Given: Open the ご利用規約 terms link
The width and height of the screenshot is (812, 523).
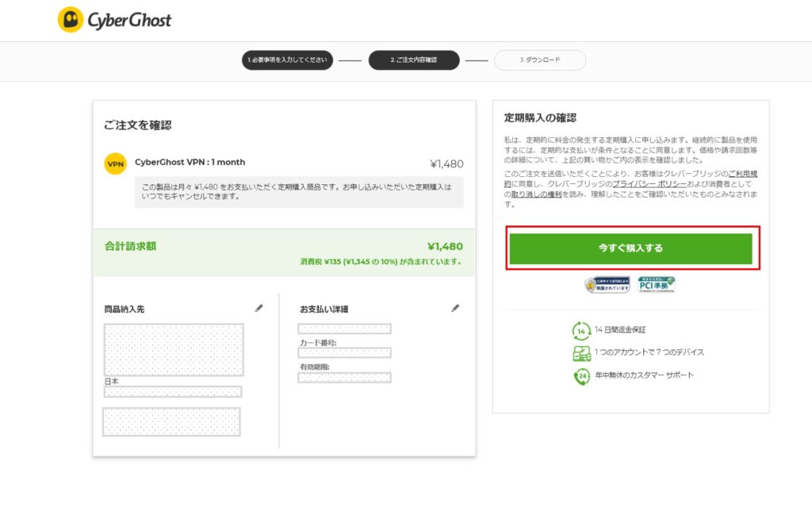Looking at the screenshot, I should point(744,175).
